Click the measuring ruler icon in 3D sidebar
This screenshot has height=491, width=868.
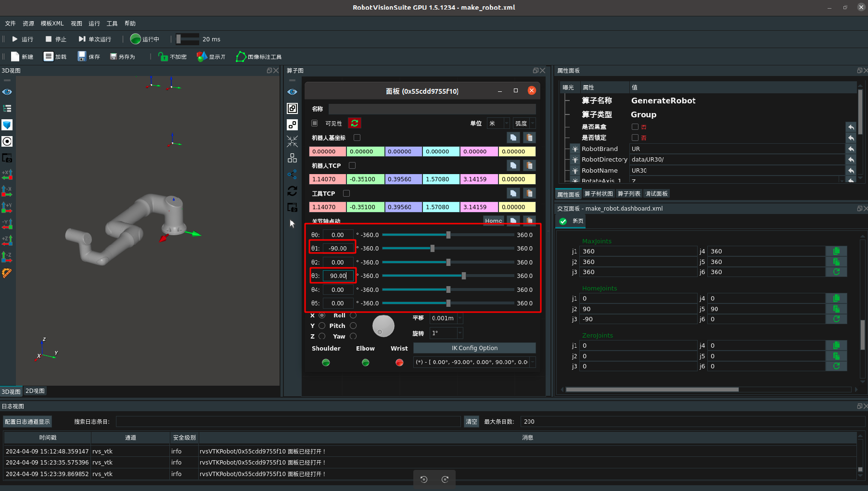click(7, 273)
